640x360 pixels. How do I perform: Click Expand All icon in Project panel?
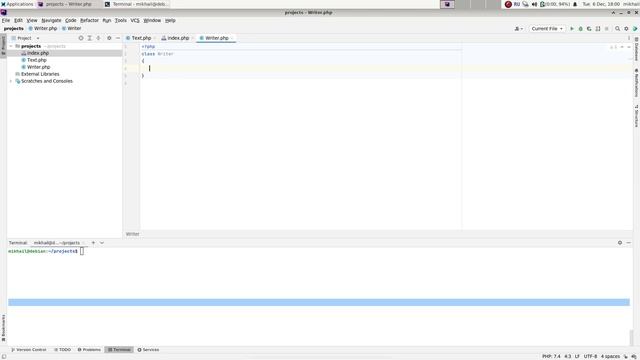(x=89, y=38)
